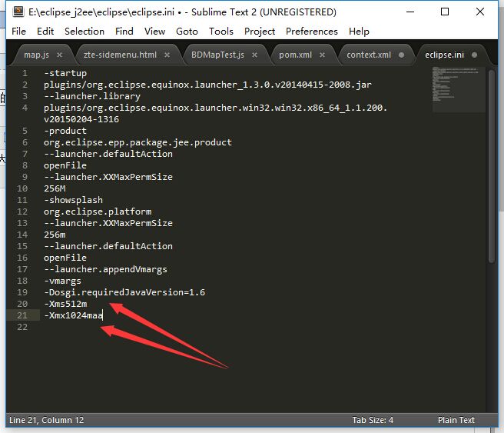Click -Dosgi.requiredJavaVersion=1.6 line
This screenshot has height=433, width=504.
[x=124, y=292]
